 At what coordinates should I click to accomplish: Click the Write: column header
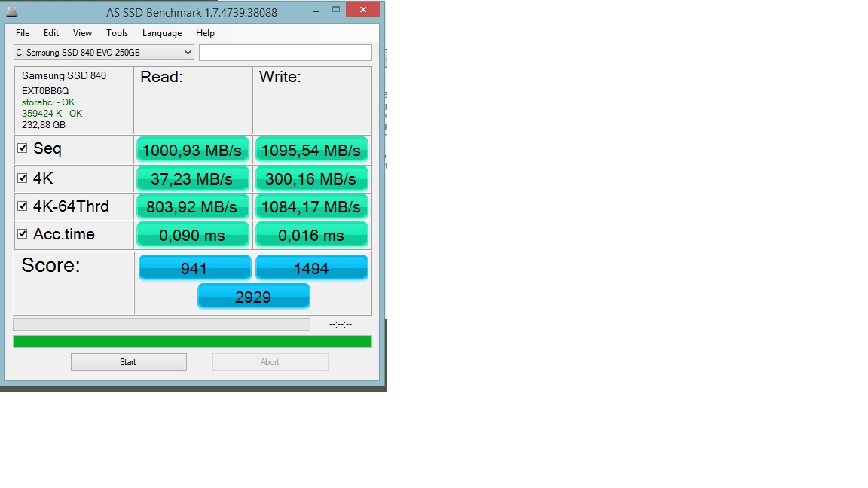click(x=280, y=77)
